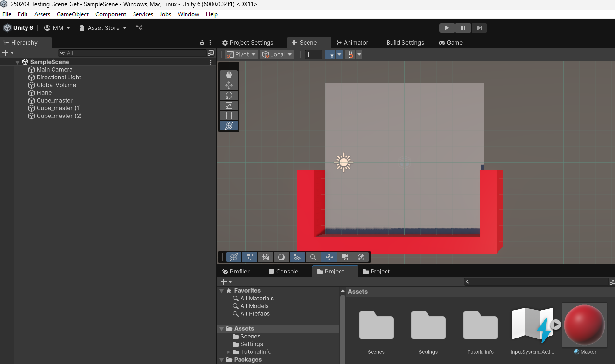Open Project search in Search window

click(612, 282)
